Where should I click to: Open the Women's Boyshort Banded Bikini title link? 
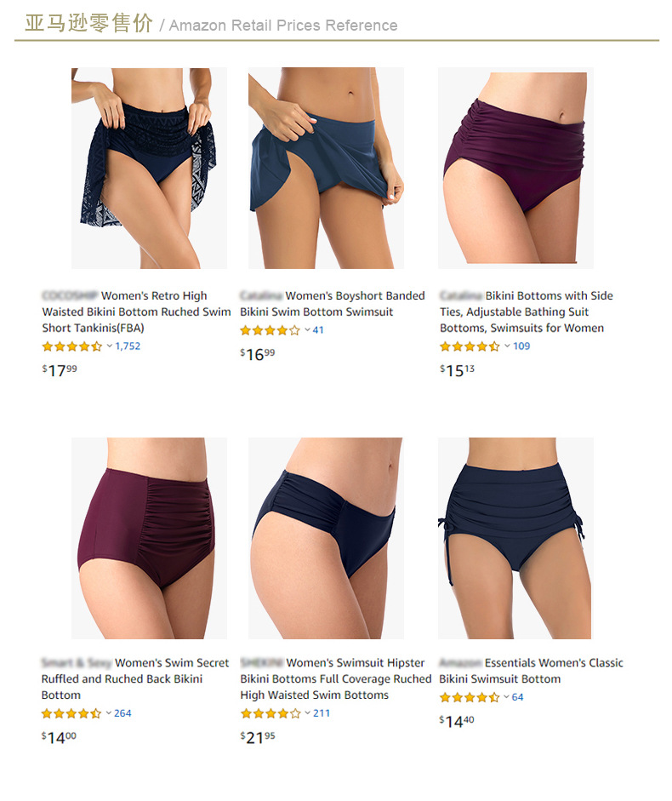(333, 303)
